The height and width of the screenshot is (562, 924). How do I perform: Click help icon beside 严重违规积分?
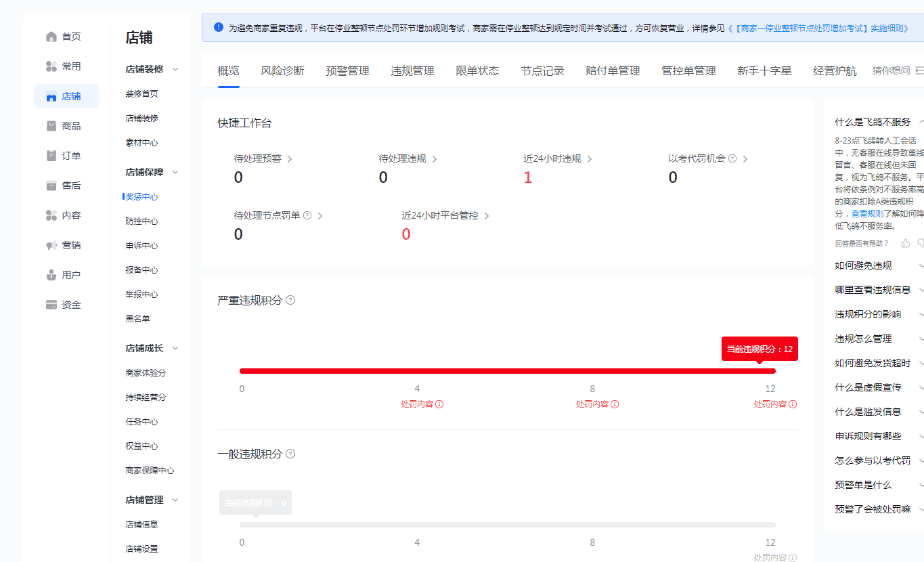(290, 300)
